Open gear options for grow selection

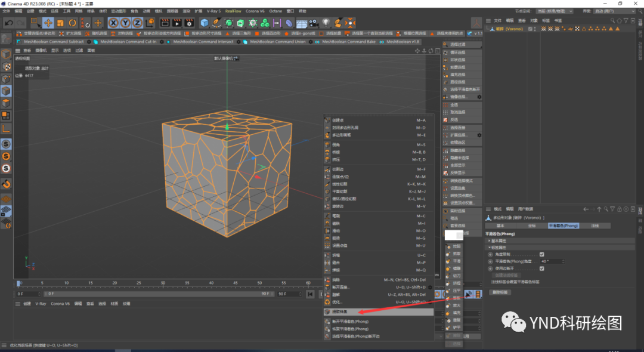tap(479, 135)
